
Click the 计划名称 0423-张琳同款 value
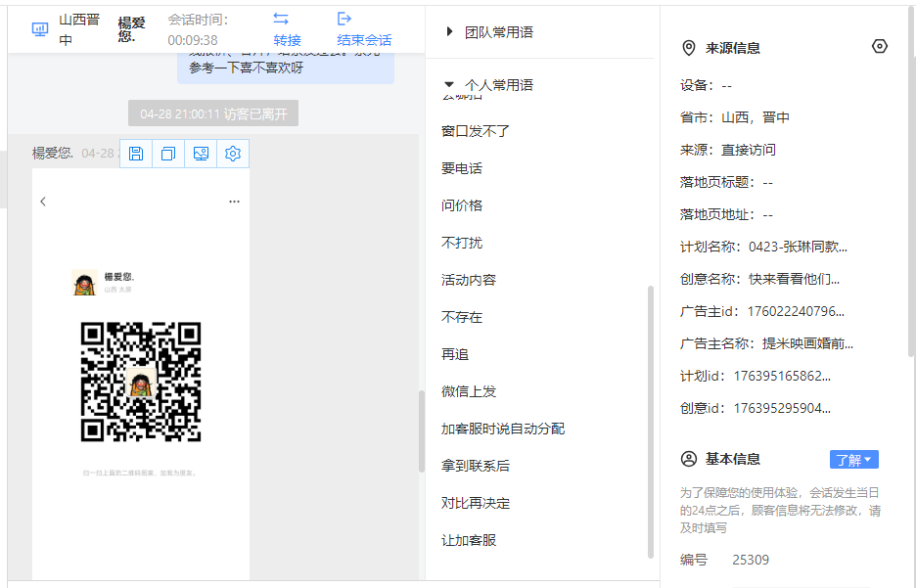pos(798,247)
